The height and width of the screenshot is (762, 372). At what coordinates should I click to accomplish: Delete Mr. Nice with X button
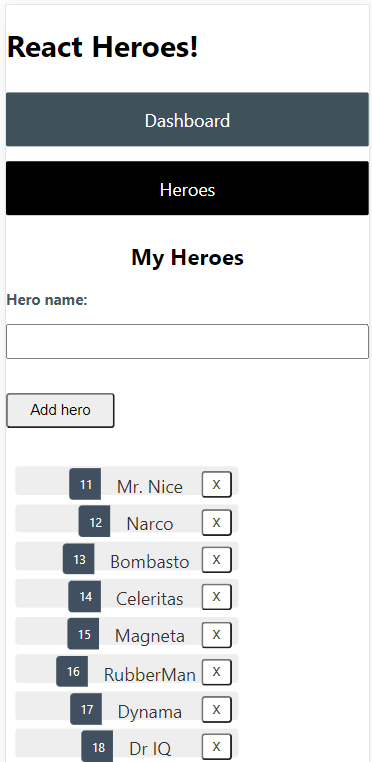coord(216,485)
